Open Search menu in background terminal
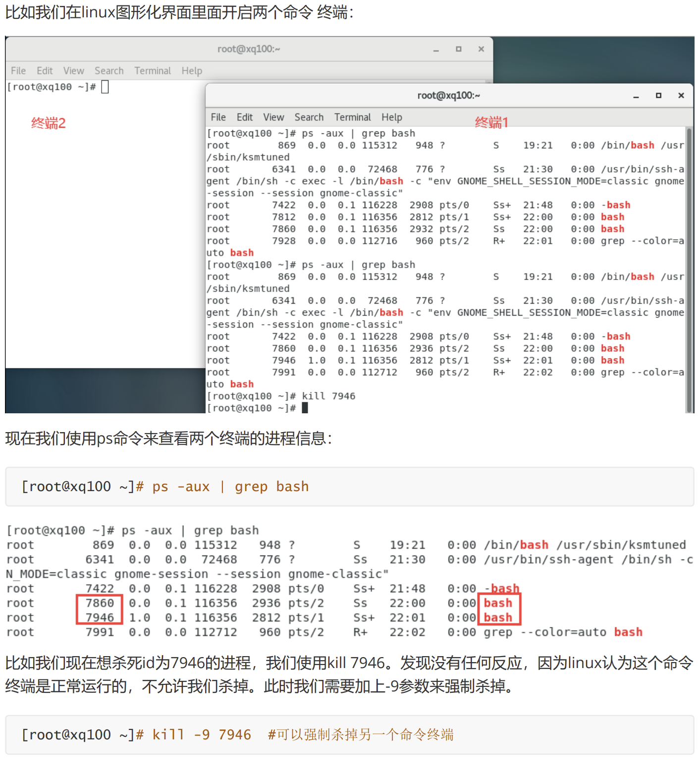This screenshot has width=700, height=782. [109, 71]
